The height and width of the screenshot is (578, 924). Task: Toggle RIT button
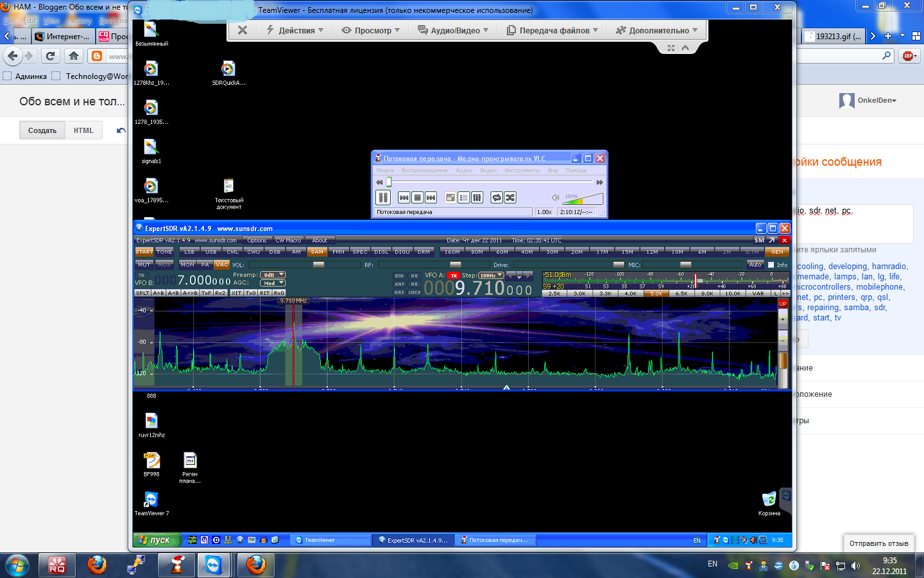pyautogui.click(x=264, y=293)
